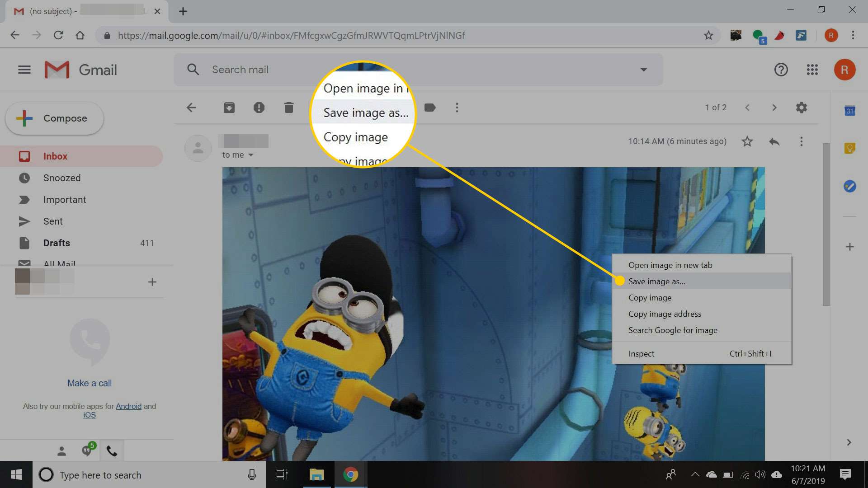
Task: Open the Support help icon
Action: click(781, 70)
